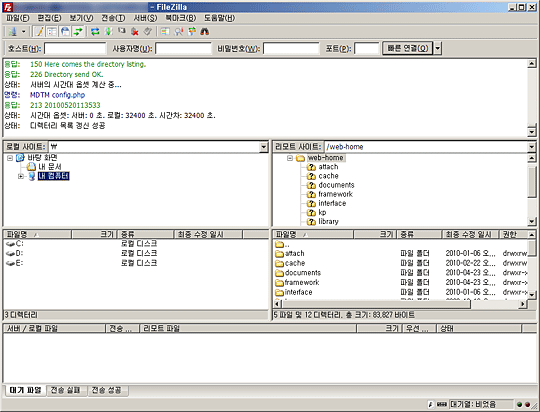Select cache folder in remote tree

(328, 176)
